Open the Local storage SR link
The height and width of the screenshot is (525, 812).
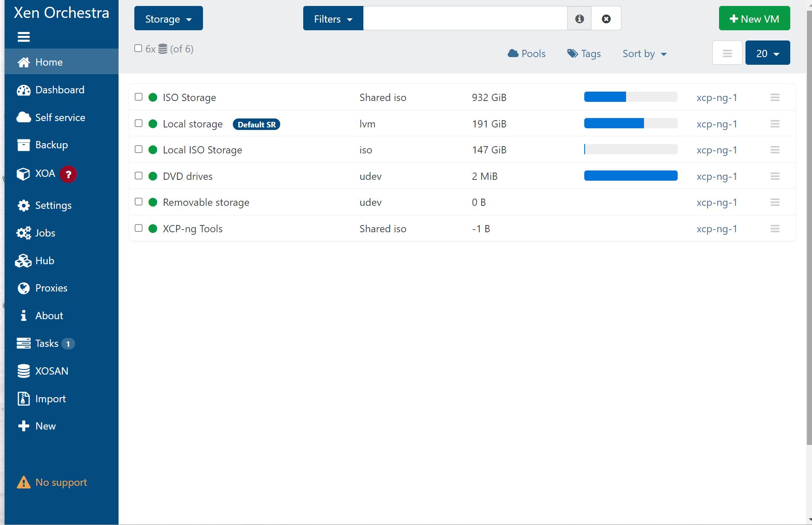pyautogui.click(x=193, y=124)
